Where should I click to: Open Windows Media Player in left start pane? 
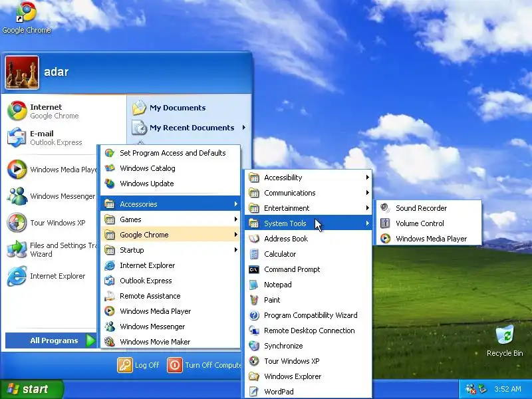click(x=51, y=170)
